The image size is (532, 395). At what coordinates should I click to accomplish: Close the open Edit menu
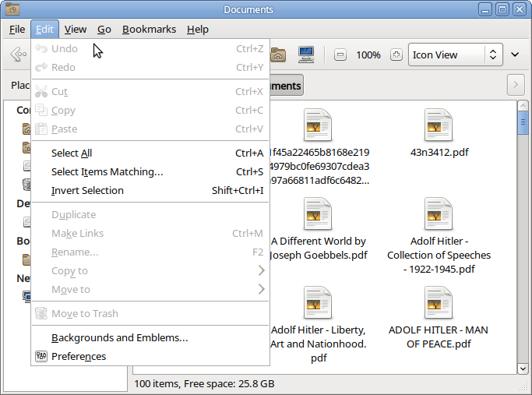(x=44, y=30)
